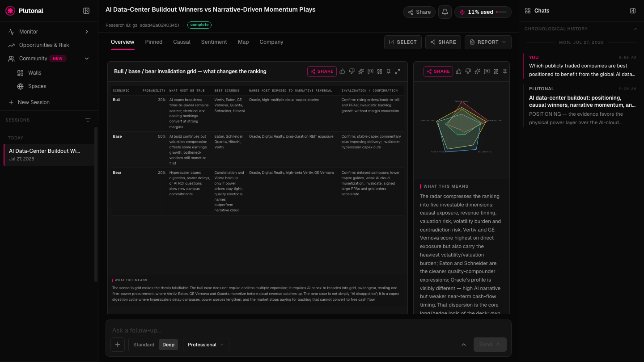Thumbs down the radar chart card

468,72
